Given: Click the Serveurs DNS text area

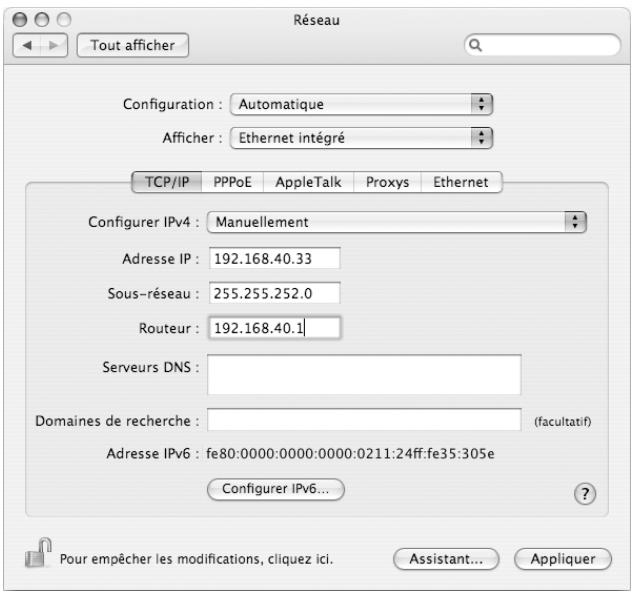Looking at the screenshot, I should pos(364,374).
